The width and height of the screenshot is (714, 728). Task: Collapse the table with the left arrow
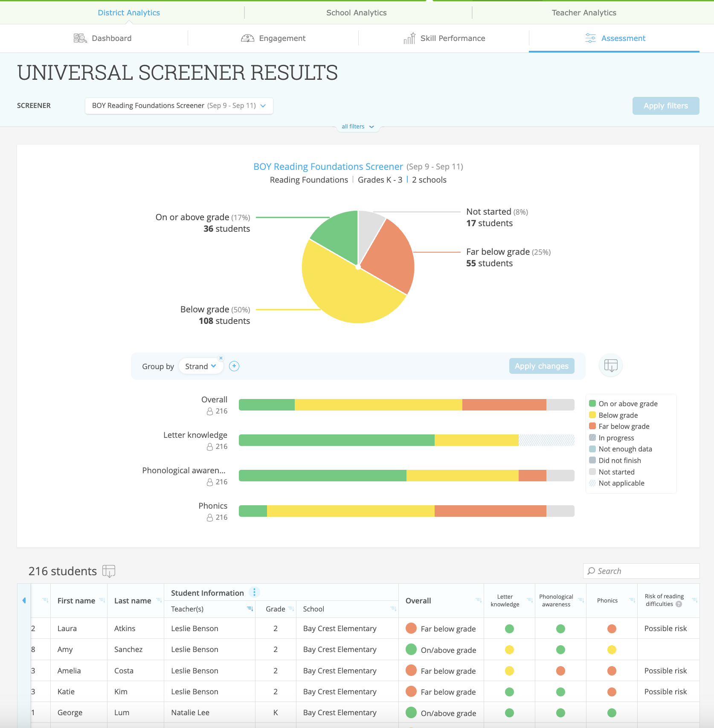pos(24,600)
